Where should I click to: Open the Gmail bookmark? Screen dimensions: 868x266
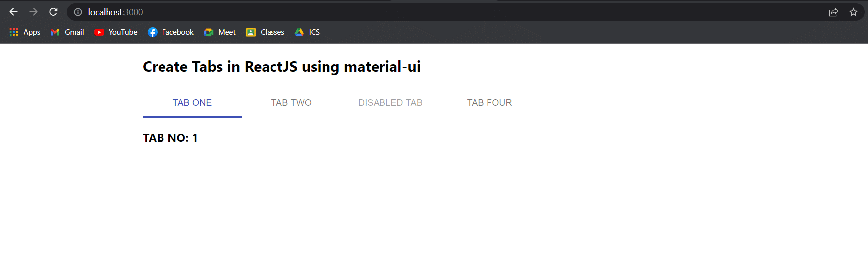(x=67, y=32)
